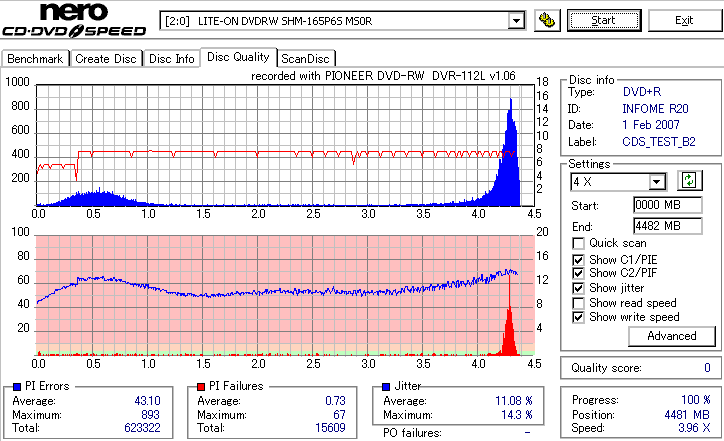Viewport: 724px width, 441px height.
Task: Click the disc ID INFOME R20
Action: click(x=655, y=109)
